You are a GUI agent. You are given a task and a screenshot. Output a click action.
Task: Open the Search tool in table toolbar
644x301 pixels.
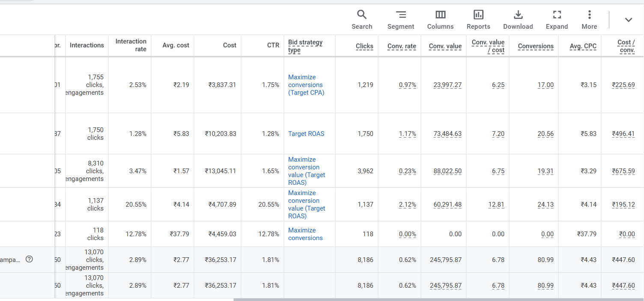362,20
